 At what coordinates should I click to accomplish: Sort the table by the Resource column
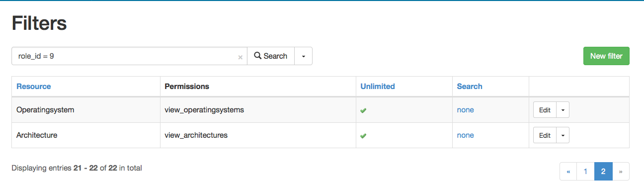click(34, 87)
